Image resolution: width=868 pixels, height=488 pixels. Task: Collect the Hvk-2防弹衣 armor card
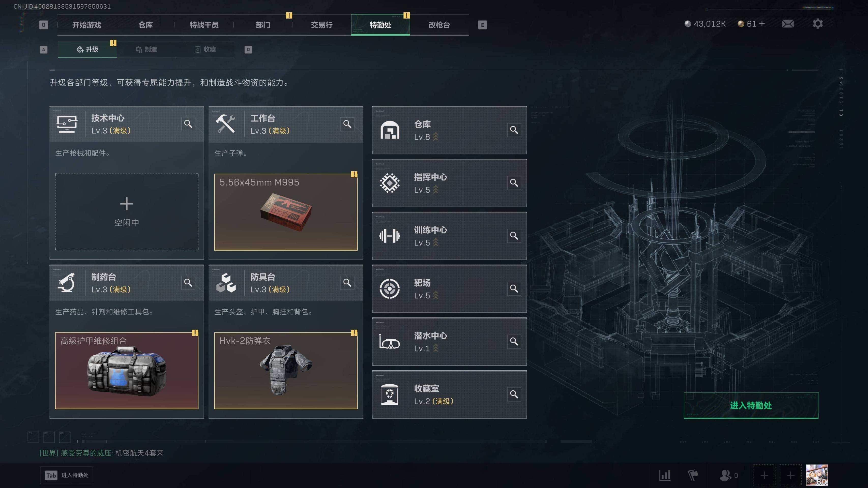(x=286, y=371)
